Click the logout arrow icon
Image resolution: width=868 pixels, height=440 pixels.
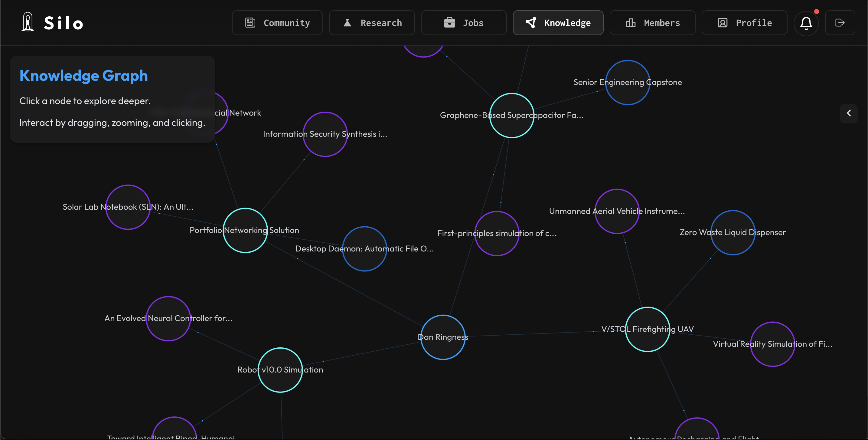click(x=840, y=23)
